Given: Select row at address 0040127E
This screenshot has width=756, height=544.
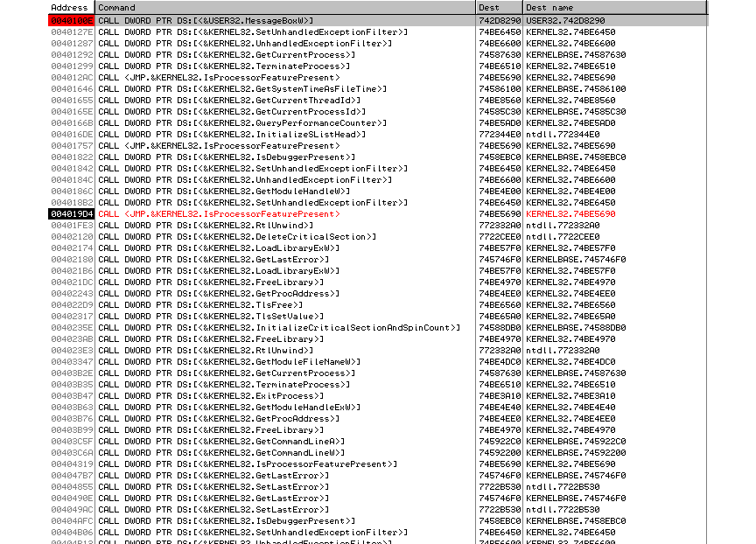Looking at the screenshot, I should pos(377,32).
